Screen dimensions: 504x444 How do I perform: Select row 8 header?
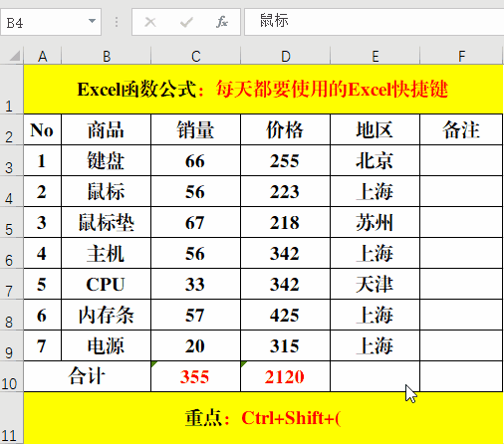click(x=11, y=315)
